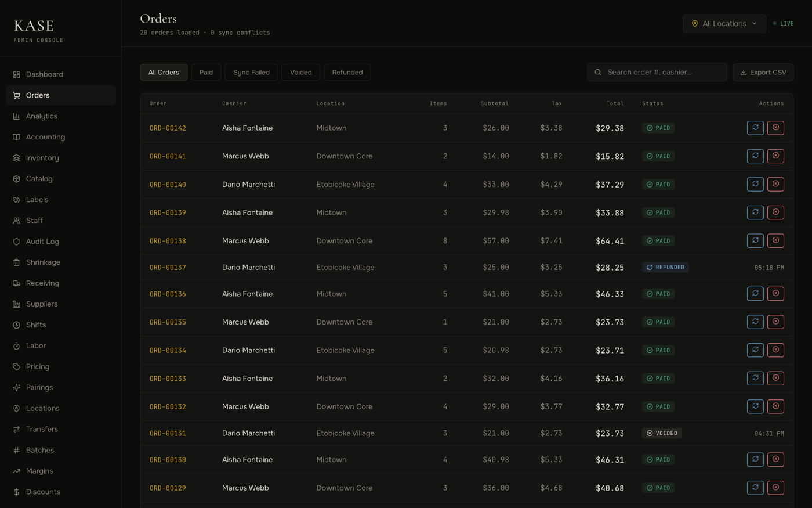Open the Staff page

pos(60,221)
